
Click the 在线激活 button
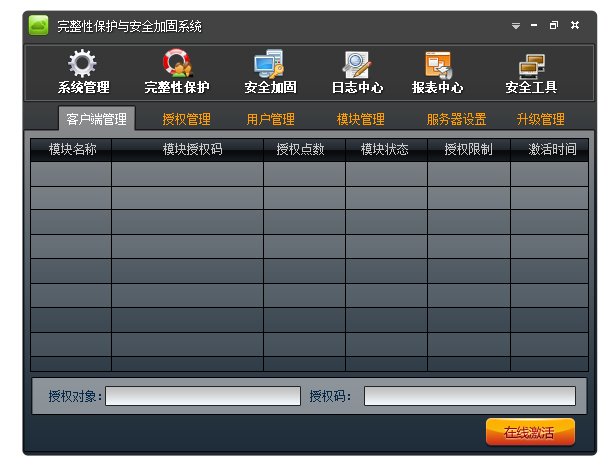(530, 432)
